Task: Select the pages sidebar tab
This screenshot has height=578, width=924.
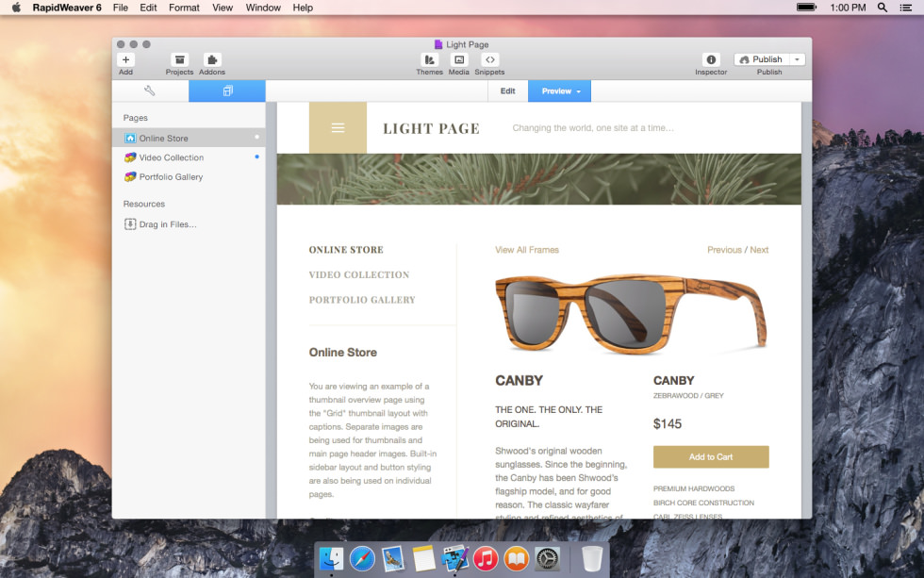Action: pyautogui.click(x=227, y=91)
